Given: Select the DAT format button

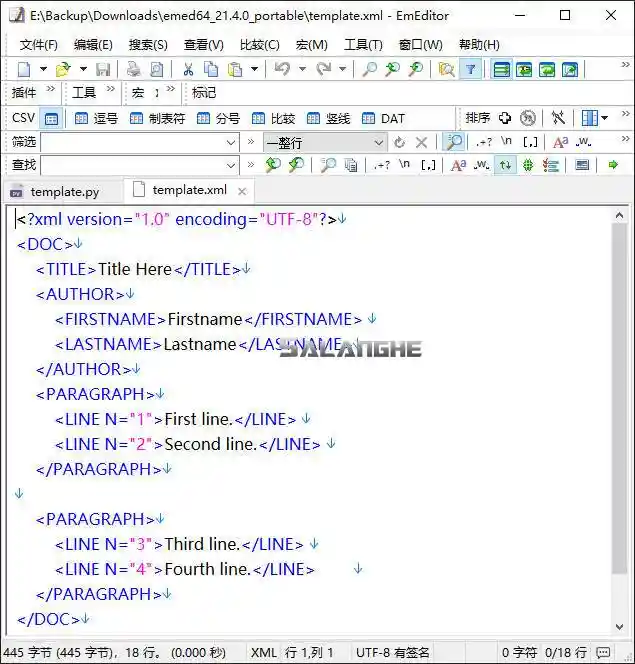Looking at the screenshot, I should 383,119.
